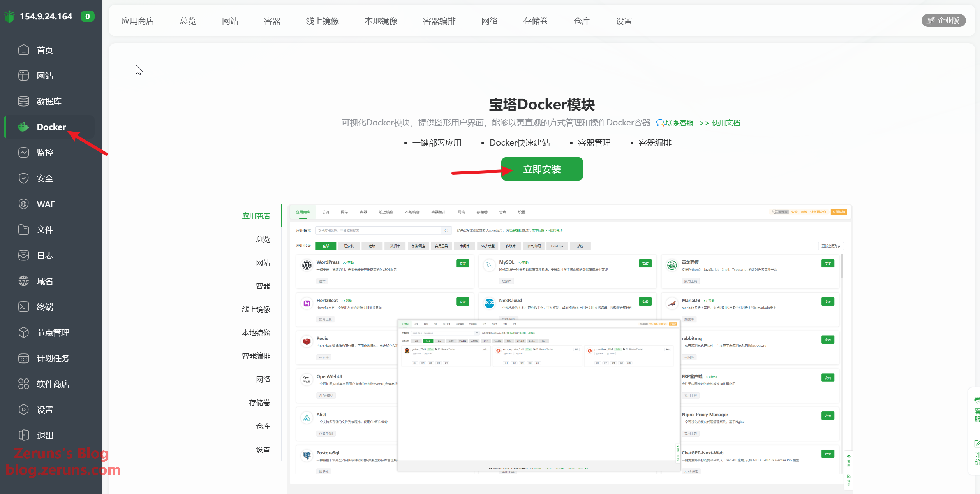Select the Docker whale icon in sidebar
Screen dimensions: 980x494
(23, 127)
